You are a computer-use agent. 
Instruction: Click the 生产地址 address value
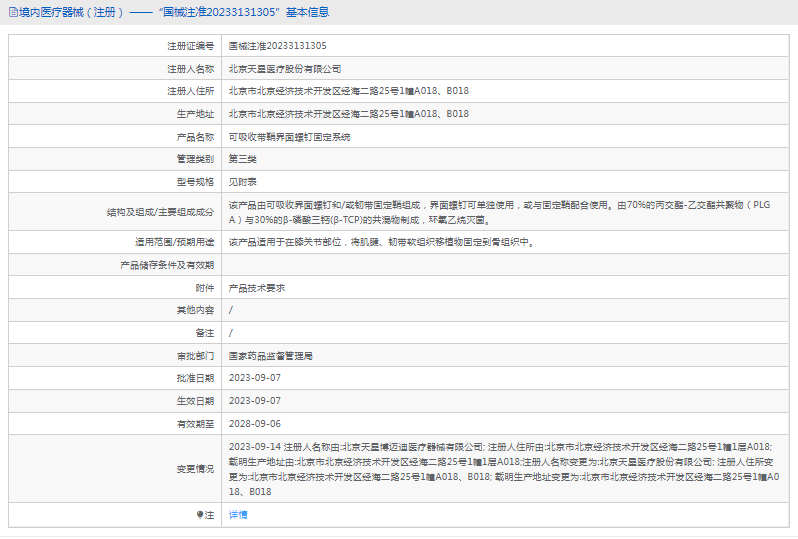click(349, 114)
